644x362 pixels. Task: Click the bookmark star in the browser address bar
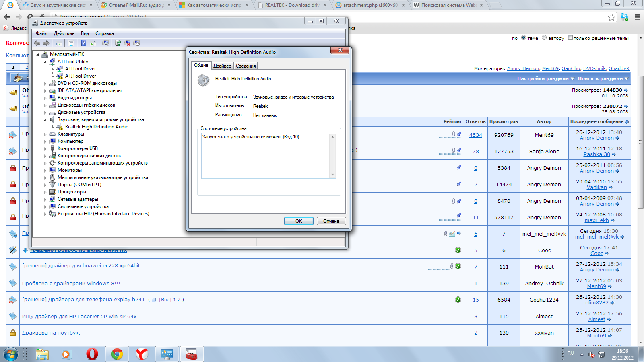click(x=612, y=17)
